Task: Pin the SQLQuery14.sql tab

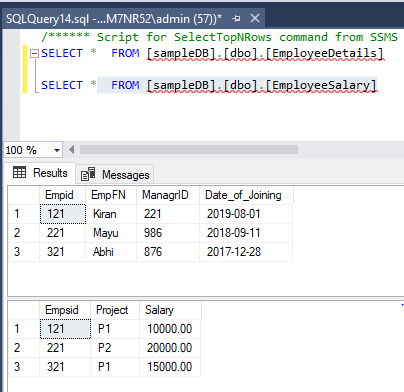Action: pos(236,18)
